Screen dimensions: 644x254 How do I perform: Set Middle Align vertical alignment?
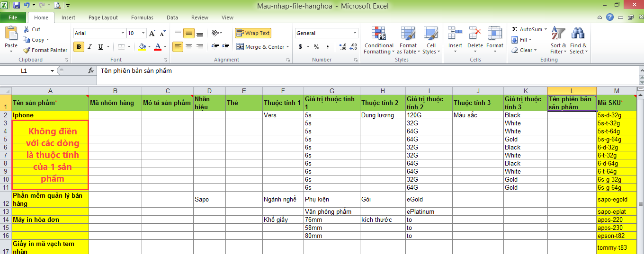(189, 33)
